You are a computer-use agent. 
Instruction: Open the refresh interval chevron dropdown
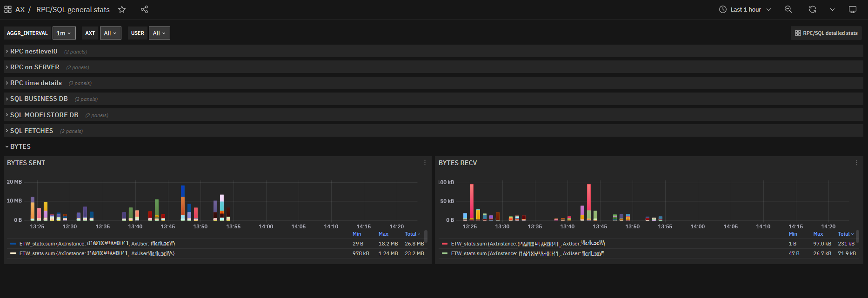[x=832, y=9]
